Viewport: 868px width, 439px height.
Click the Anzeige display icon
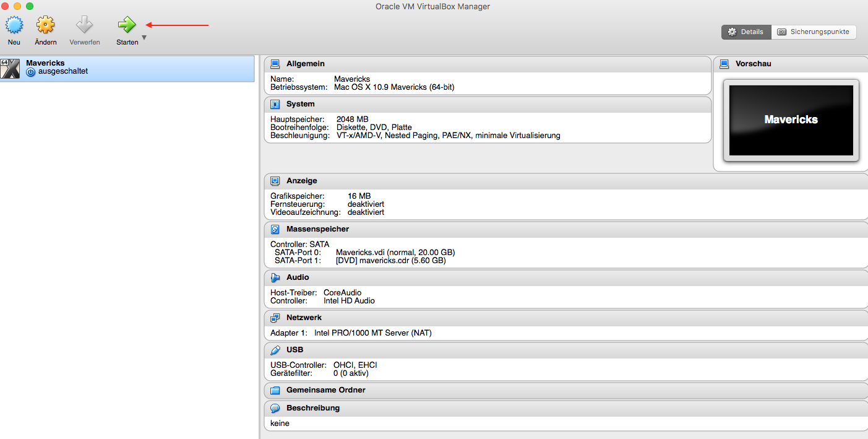click(x=275, y=181)
